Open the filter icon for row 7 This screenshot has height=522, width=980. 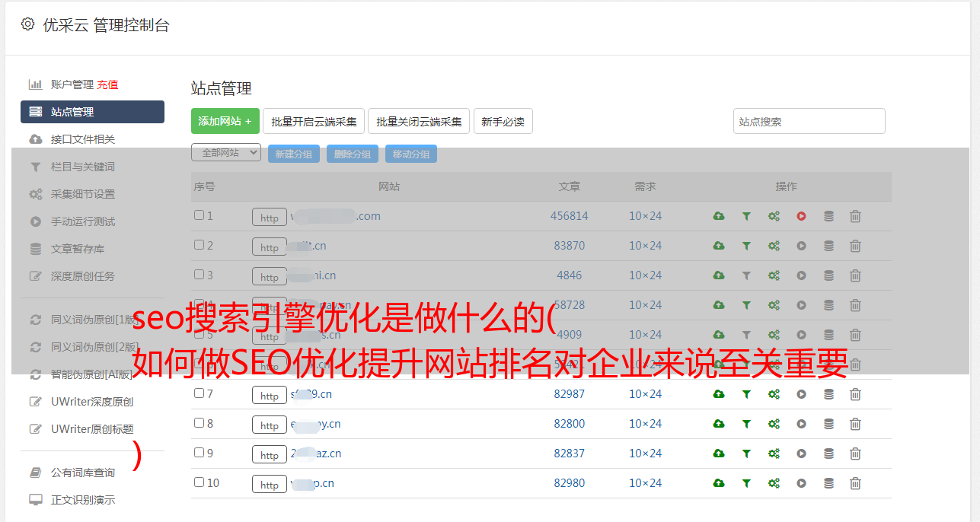pyautogui.click(x=746, y=394)
